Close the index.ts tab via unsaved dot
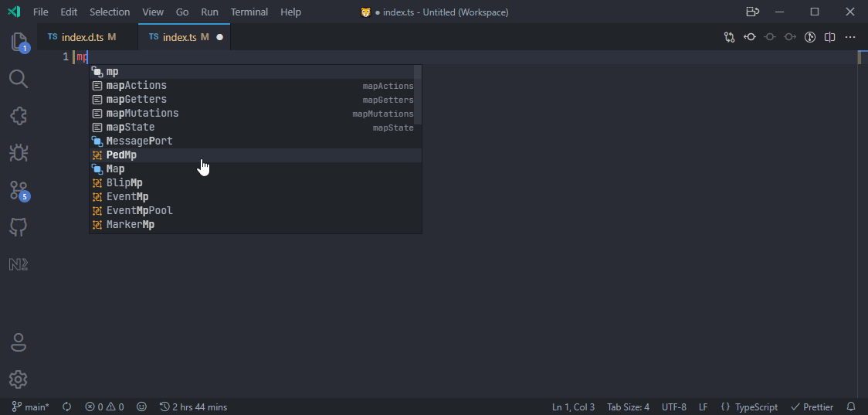The height and width of the screenshot is (415, 868). click(x=220, y=37)
